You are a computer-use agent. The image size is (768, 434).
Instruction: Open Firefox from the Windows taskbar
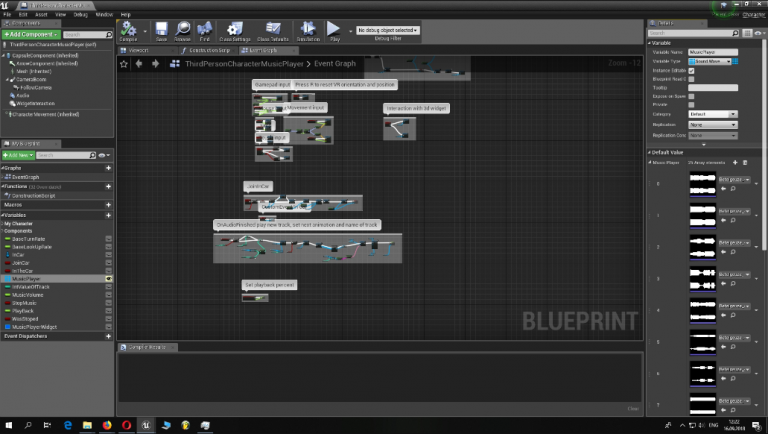coord(107,425)
